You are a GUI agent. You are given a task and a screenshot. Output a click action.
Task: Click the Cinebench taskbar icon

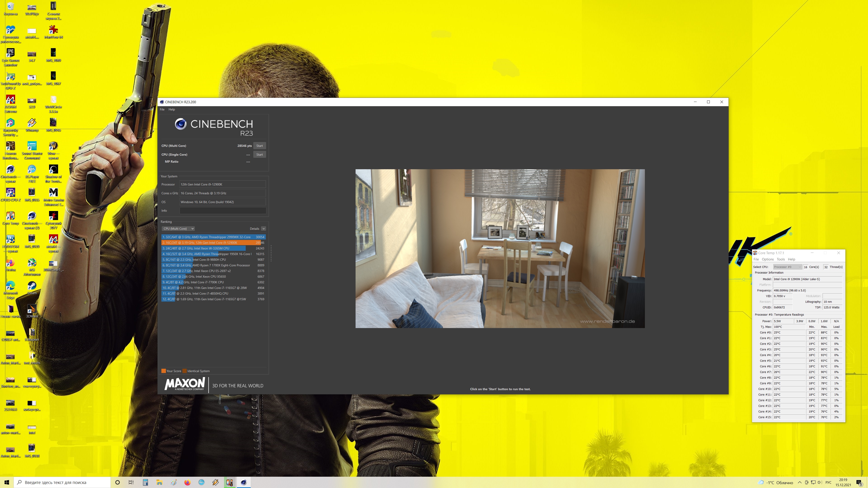click(244, 482)
